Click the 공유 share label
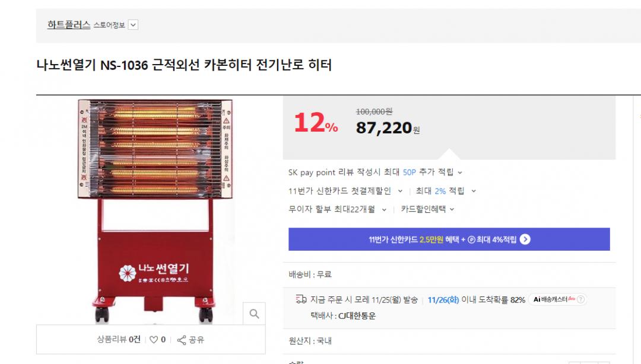 coord(196,340)
